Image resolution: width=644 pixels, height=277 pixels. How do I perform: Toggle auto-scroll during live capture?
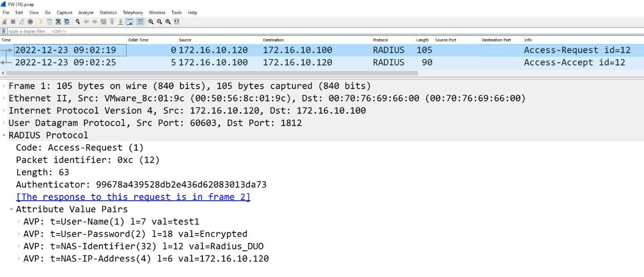click(x=130, y=21)
